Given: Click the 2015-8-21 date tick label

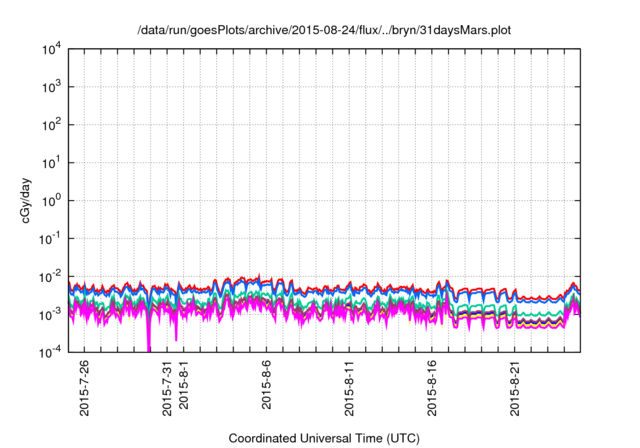Looking at the screenshot, I should click(x=515, y=388).
